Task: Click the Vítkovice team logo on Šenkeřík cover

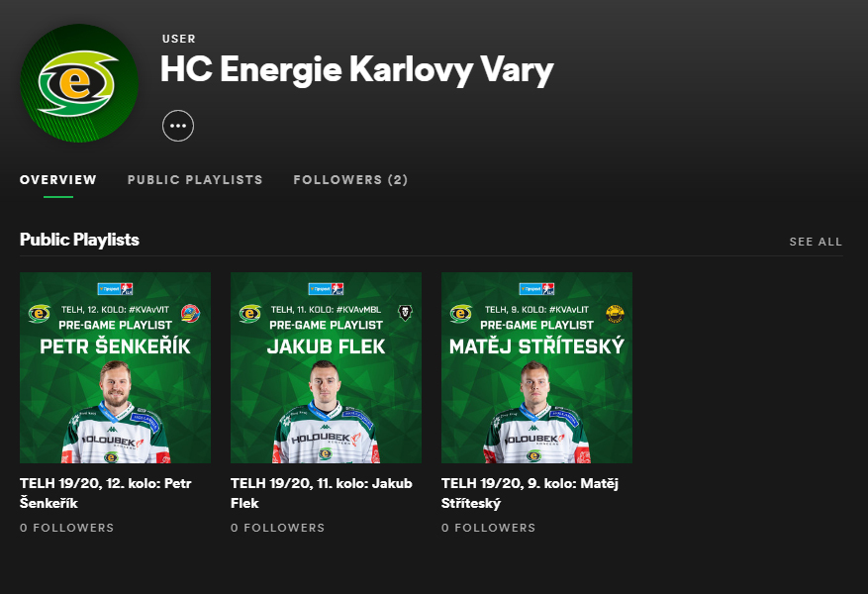Action: (x=190, y=313)
